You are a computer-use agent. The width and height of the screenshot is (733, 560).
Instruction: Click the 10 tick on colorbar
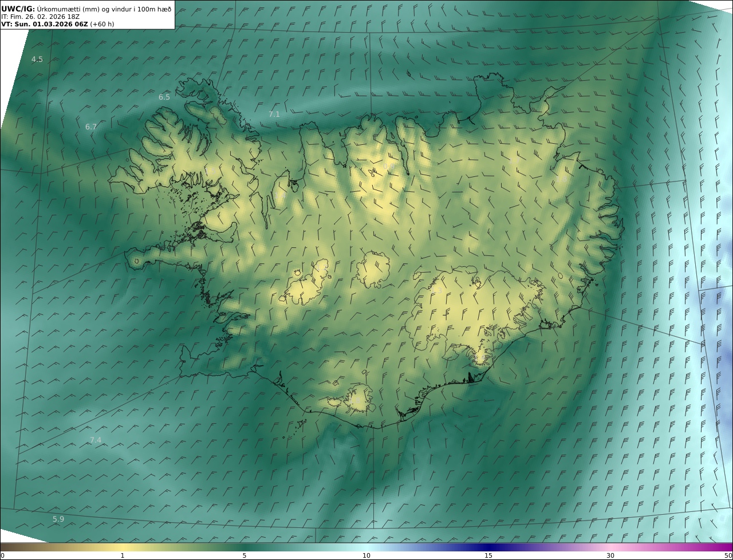coord(366,555)
